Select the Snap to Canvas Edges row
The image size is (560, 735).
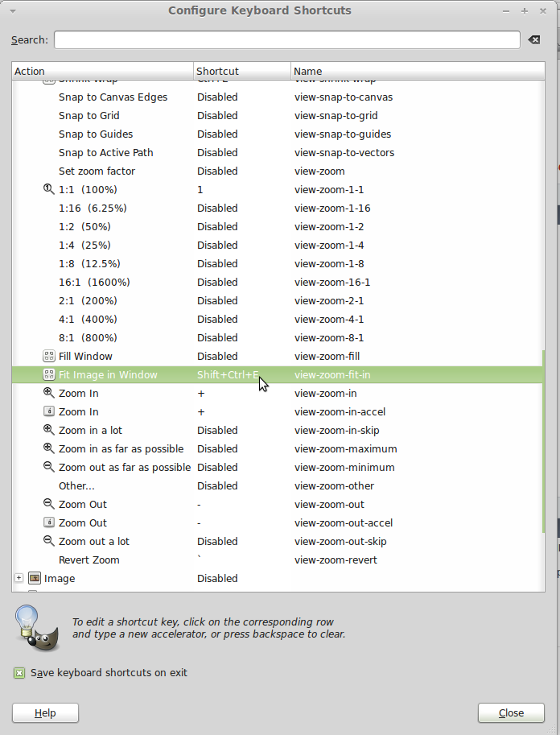tap(278, 97)
